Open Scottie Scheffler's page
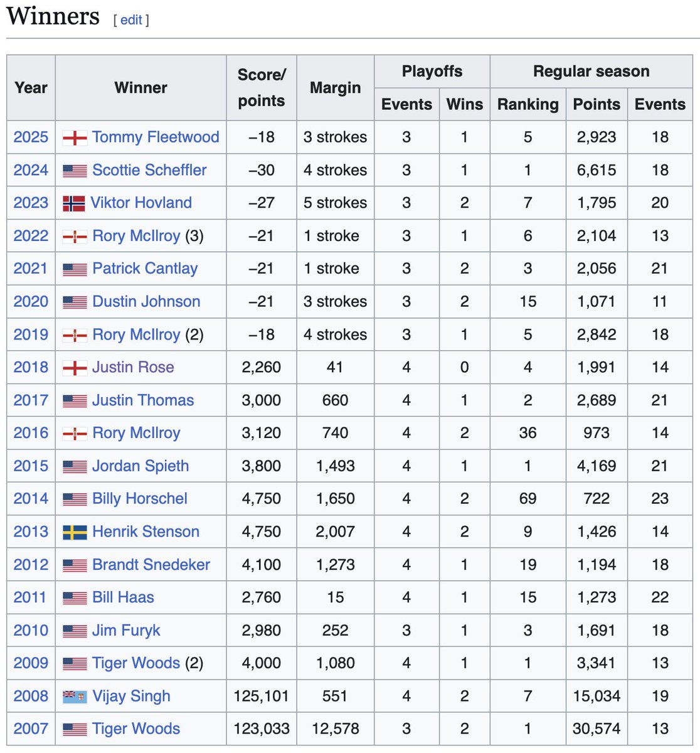Viewport: 700px width, 753px height. tap(149, 170)
